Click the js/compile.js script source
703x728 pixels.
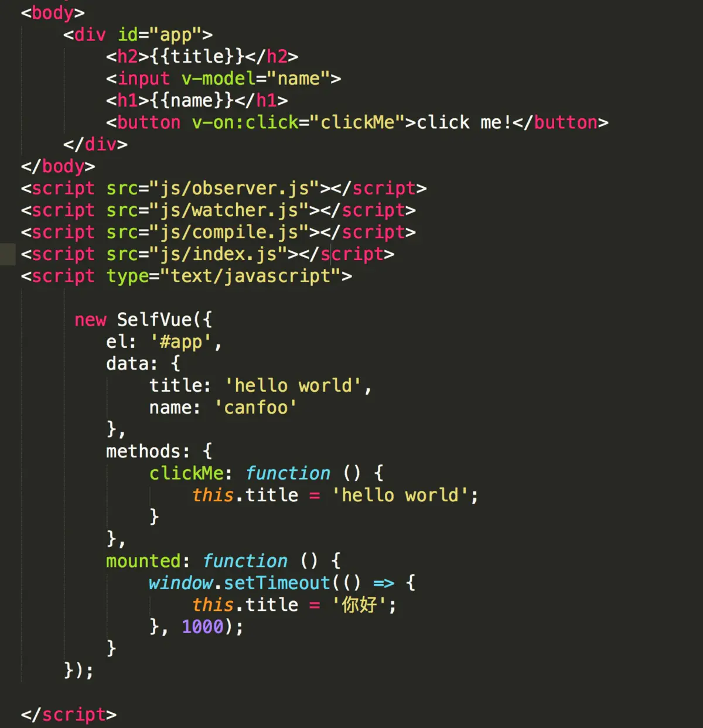[x=229, y=232]
